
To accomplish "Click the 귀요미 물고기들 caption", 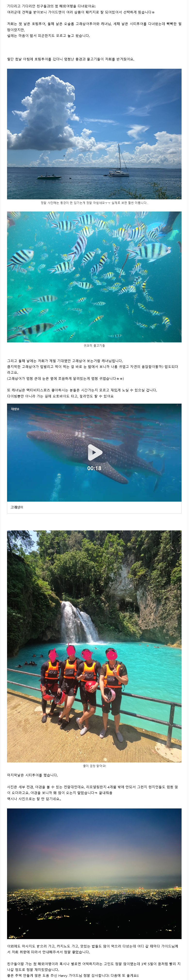I will tap(95, 346).
